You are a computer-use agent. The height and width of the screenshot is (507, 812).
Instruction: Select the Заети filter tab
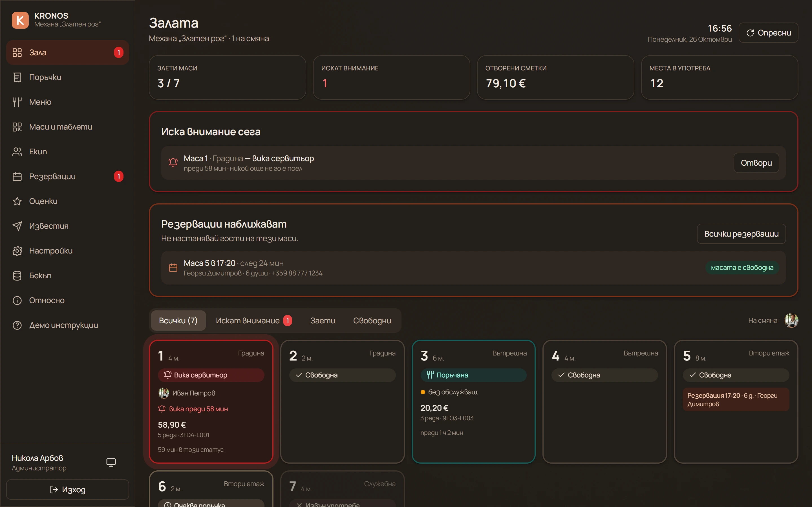coord(323,321)
